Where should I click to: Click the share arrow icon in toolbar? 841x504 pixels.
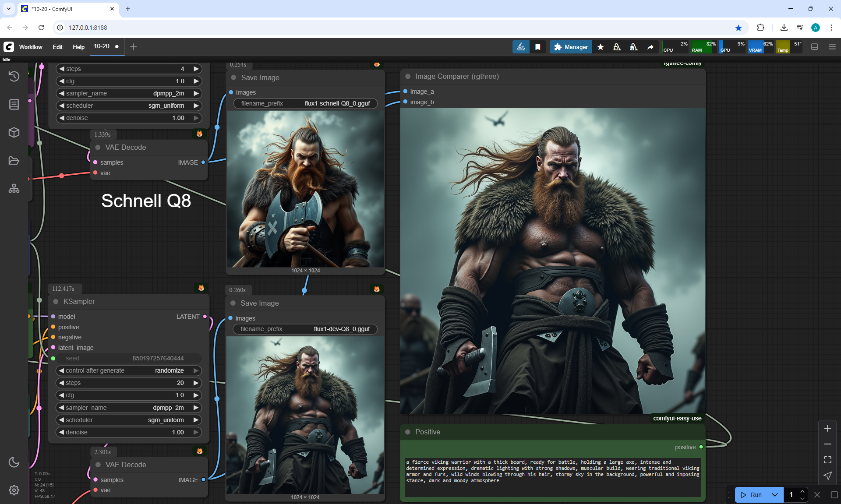pos(650,47)
